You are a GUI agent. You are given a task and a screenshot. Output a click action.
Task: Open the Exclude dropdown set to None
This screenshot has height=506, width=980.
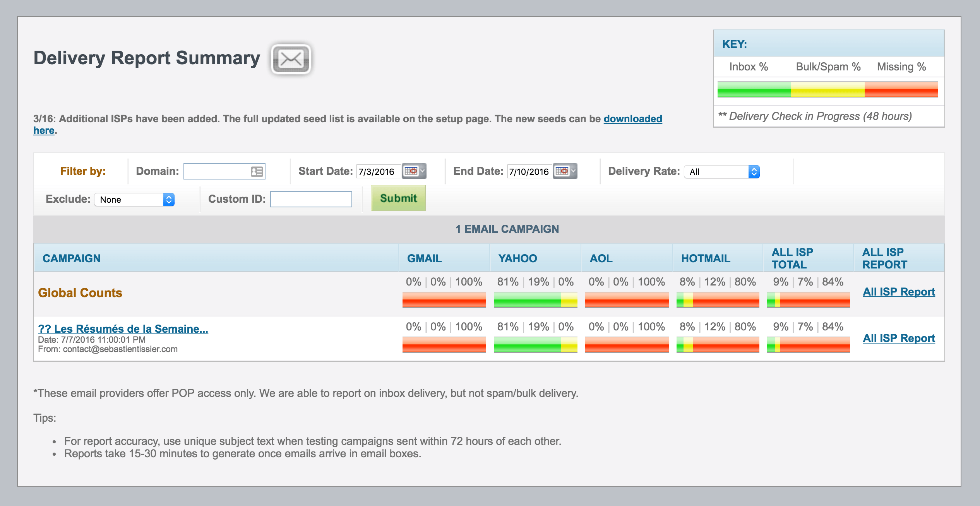[x=134, y=200]
